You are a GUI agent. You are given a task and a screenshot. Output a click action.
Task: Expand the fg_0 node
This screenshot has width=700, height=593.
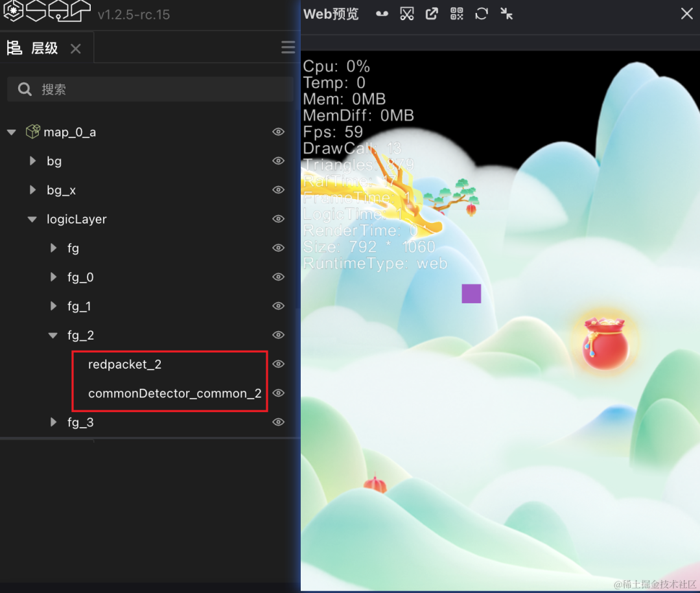[54, 277]
